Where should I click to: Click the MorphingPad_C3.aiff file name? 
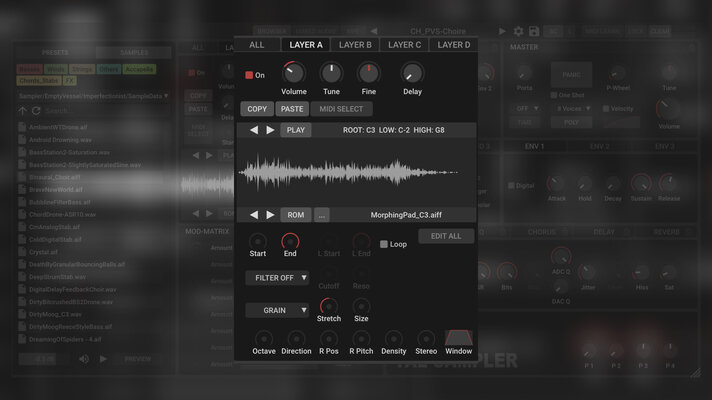(406, 215)
